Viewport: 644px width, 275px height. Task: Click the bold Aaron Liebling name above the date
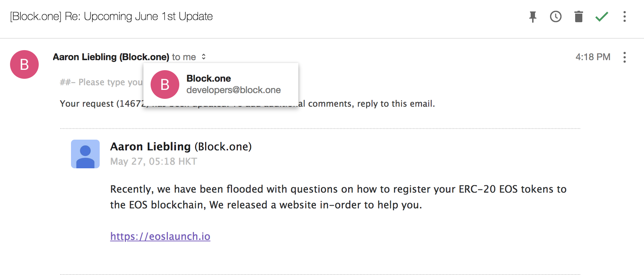pos(150,146)
